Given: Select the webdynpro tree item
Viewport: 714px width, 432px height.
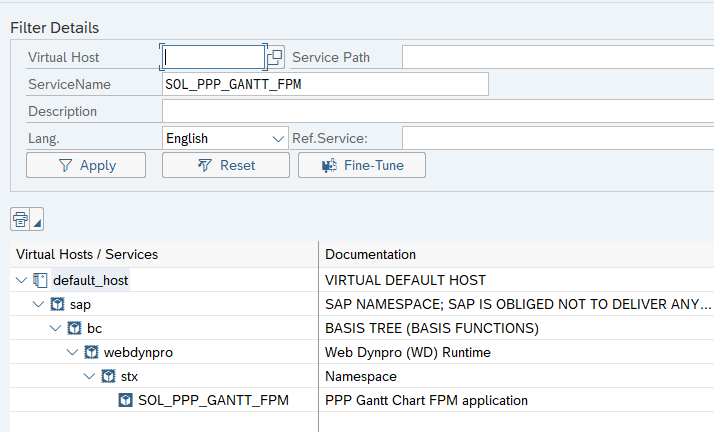Looking at the screenshot, I should [x=138, y=353].
